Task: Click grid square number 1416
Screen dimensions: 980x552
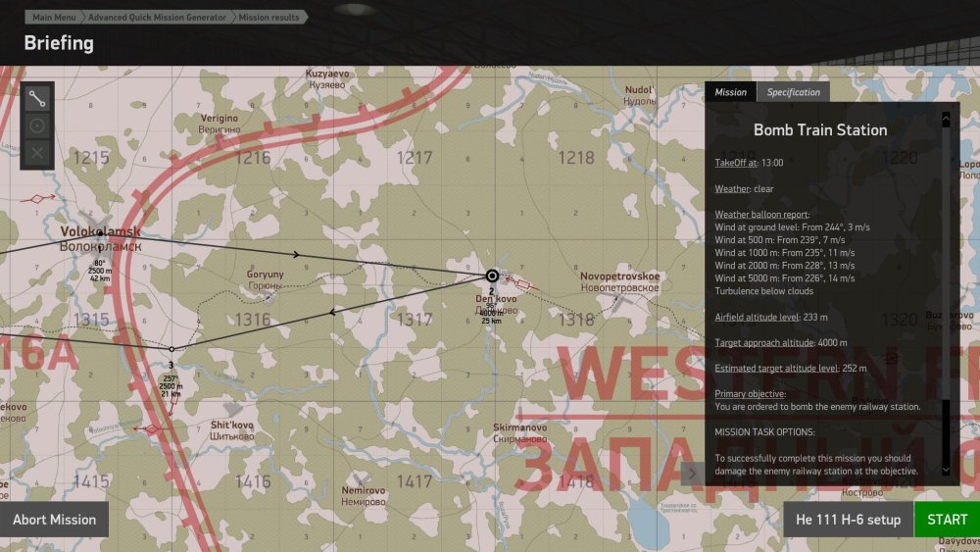Action: click(x=253, y=481)
